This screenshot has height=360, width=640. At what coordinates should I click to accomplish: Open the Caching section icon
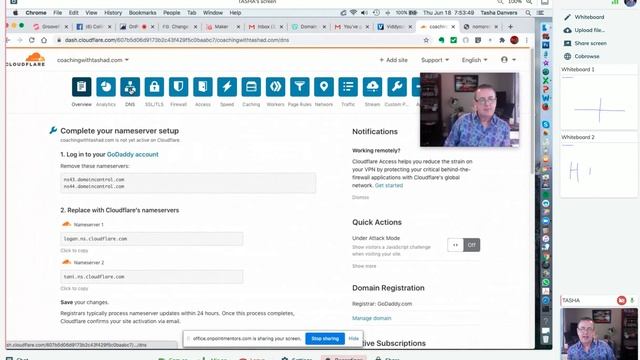tap(251, 87)
